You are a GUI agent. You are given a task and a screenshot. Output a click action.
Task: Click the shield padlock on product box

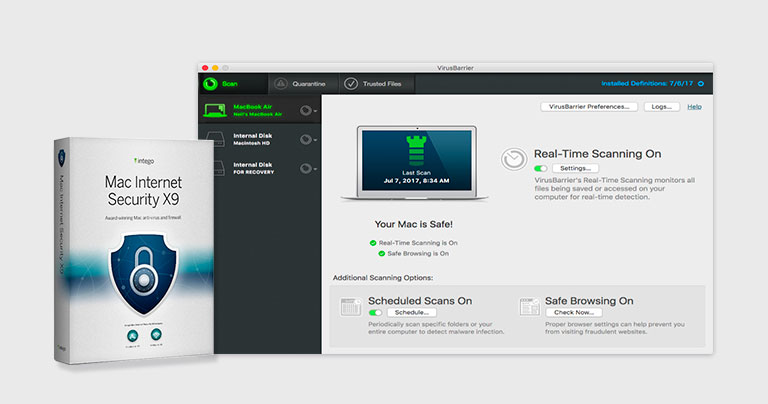click(x=143, y=273)
